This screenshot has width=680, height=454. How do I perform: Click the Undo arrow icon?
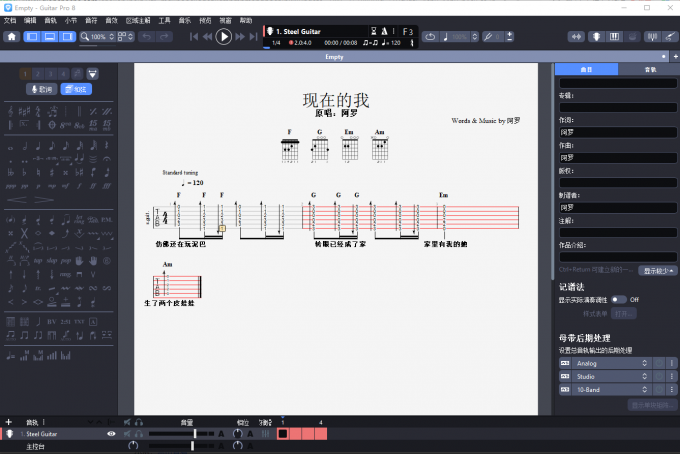(x=146, y=37)
